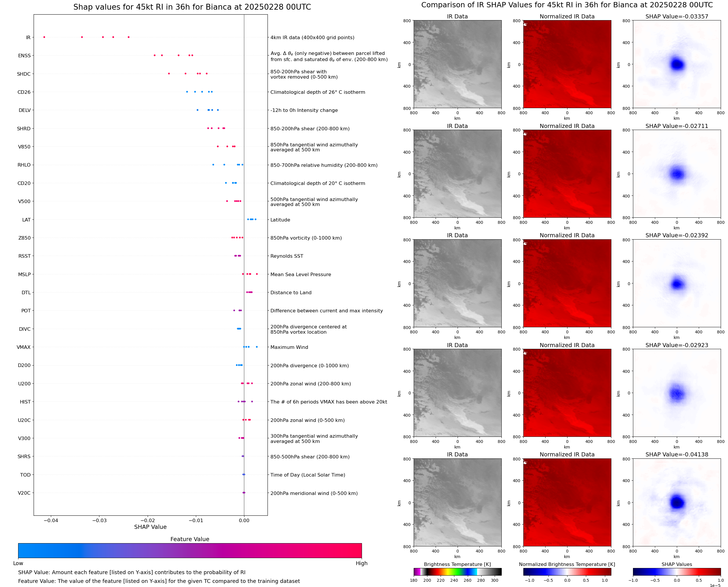Click the ENSS feature label on y-axis
Screen dimensions: 728x587
24,56
